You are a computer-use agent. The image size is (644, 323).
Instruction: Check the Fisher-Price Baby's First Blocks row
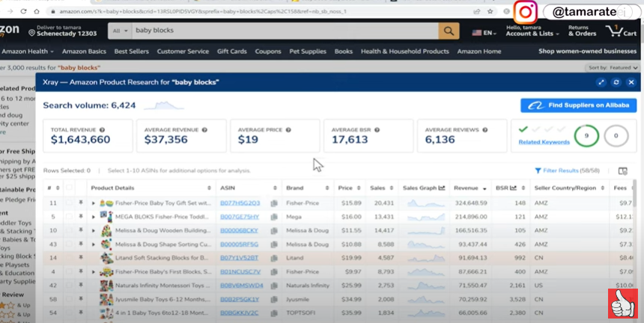click(69, 271)
